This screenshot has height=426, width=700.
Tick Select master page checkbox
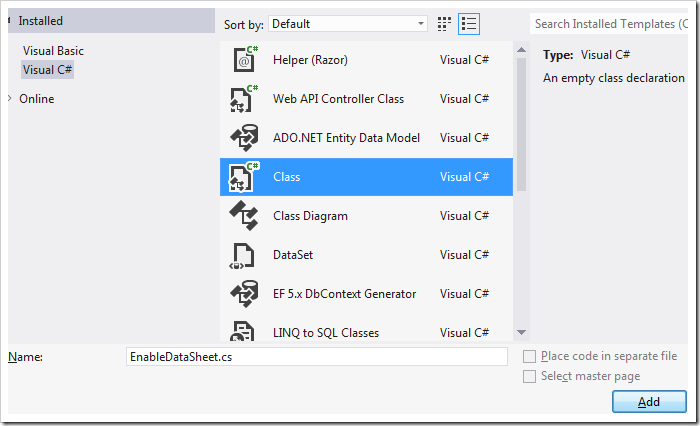click(x=529, y=376)
